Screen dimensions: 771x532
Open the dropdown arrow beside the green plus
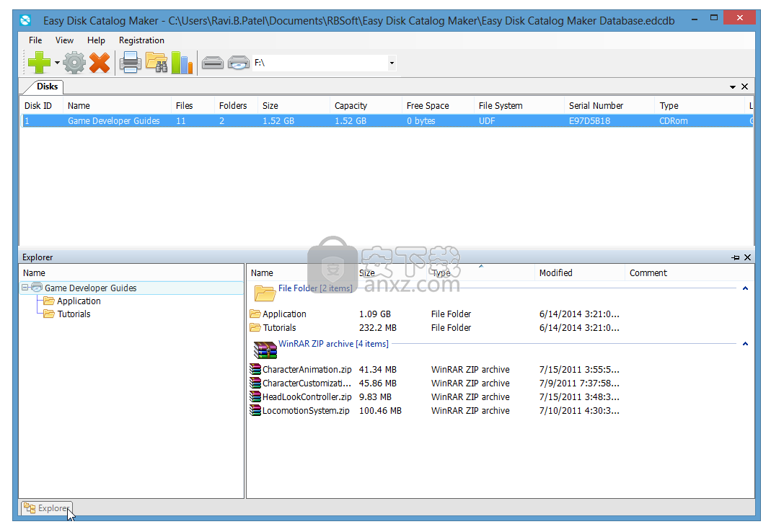[x=57, y=63]
